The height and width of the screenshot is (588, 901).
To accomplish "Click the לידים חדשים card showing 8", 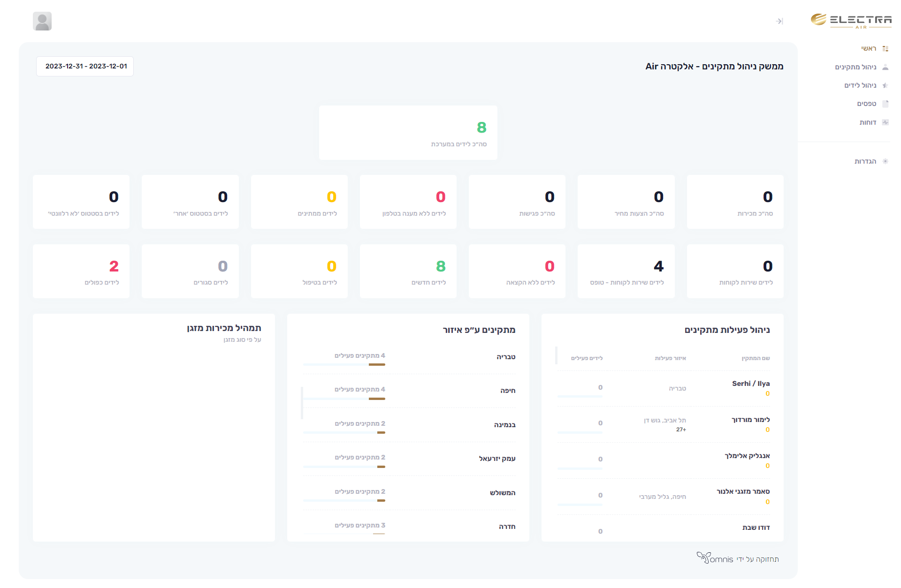I will pyautogui.click(x=408, y=271).
